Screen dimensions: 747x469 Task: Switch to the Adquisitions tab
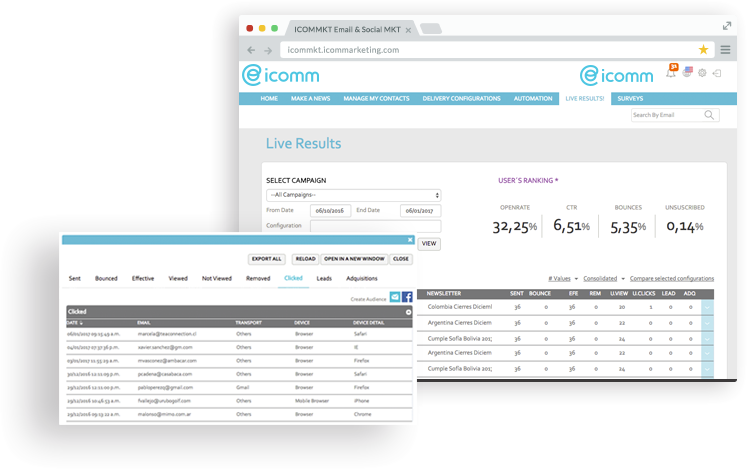click(362, 278)
